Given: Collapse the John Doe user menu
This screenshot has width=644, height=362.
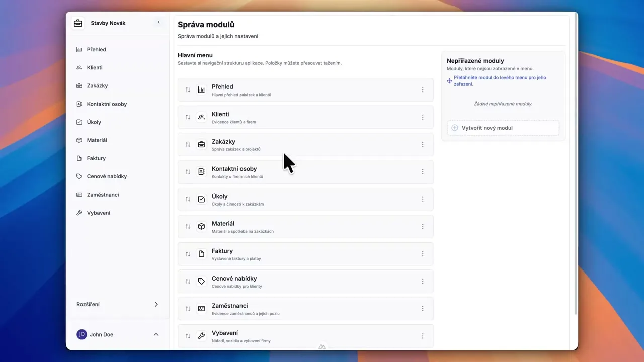Looking at the screenshot, I should click(156, 334).
